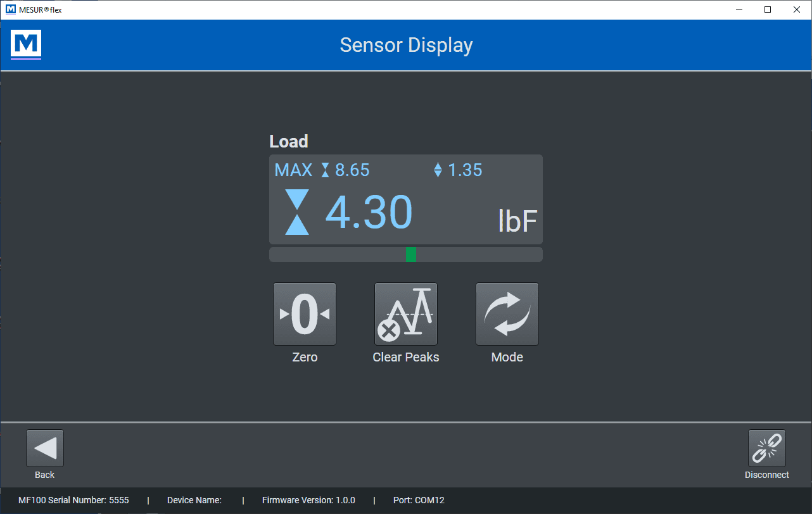Select the green load bar indicator
Image resolution: width=812 pixels, height=514 pixels.
[x=411, y=254]
